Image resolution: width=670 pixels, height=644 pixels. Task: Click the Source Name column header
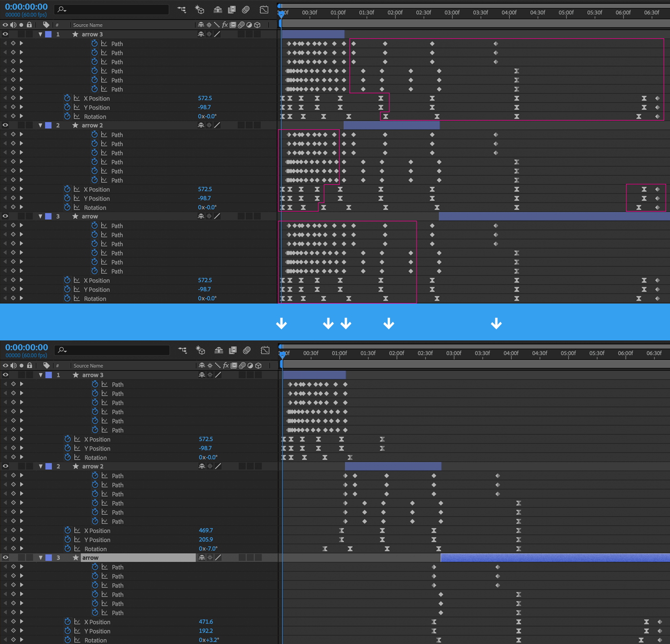click(x=88, y=25)
